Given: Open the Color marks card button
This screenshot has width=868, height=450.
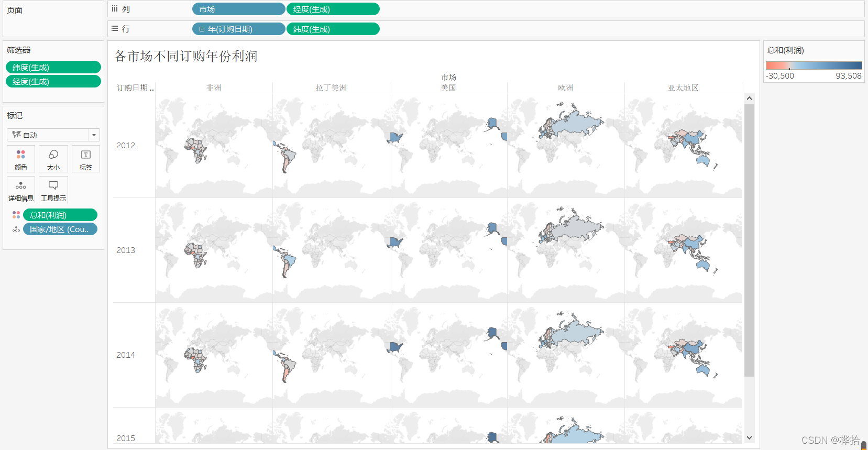Looking at the screenshot, I should [x=21, y=159].
